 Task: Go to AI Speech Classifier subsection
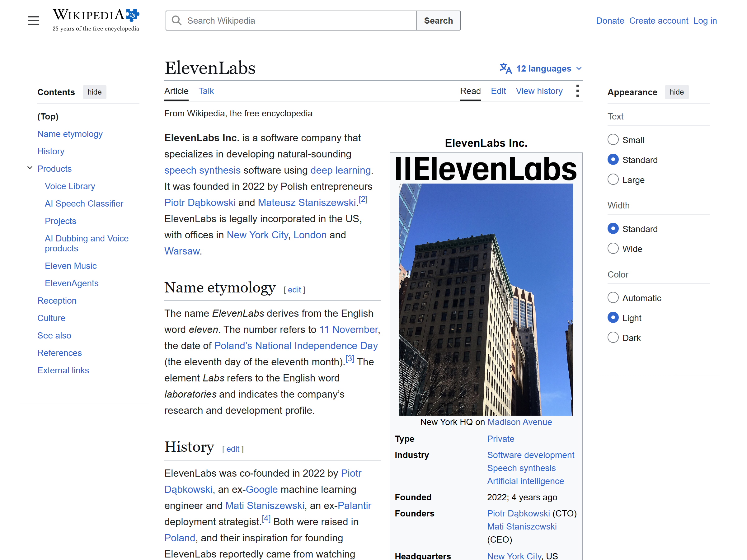pyautogui.click(x=84, y=203)
